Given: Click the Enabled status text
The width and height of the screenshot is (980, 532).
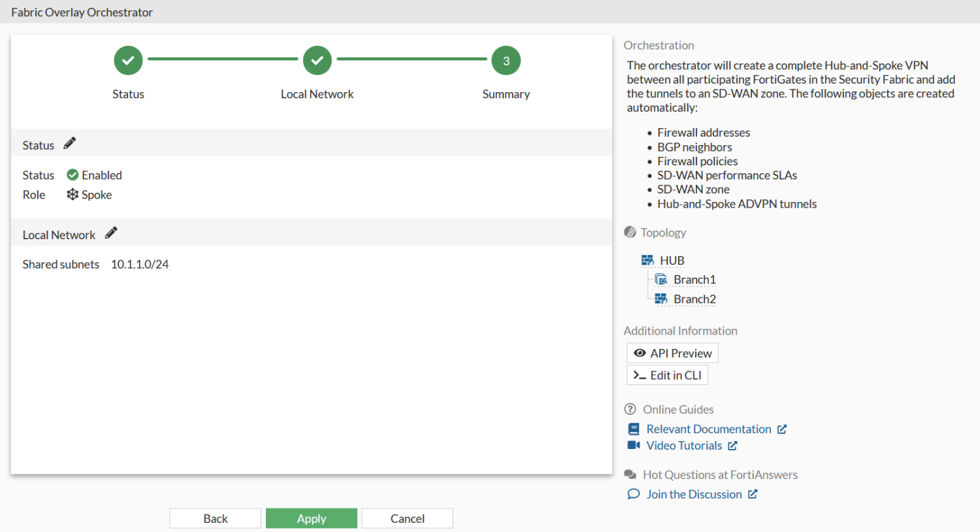Looking at the screenshot, I should tap(102, 175).
